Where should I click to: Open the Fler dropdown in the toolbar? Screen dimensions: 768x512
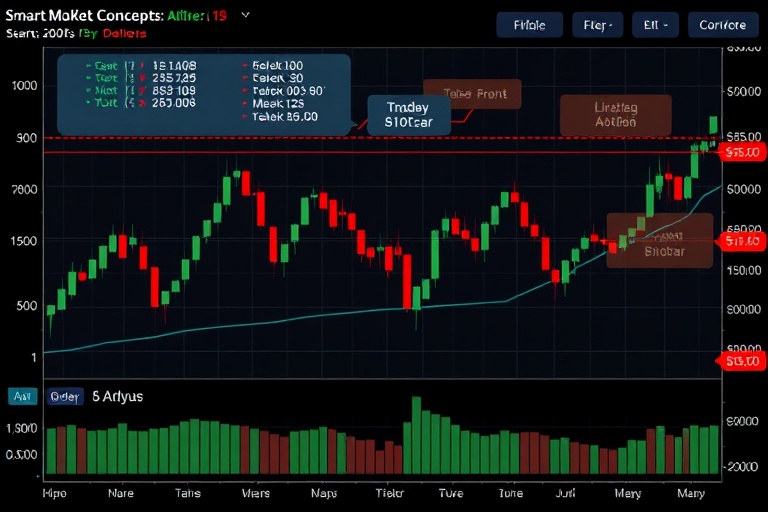(597, 25)
